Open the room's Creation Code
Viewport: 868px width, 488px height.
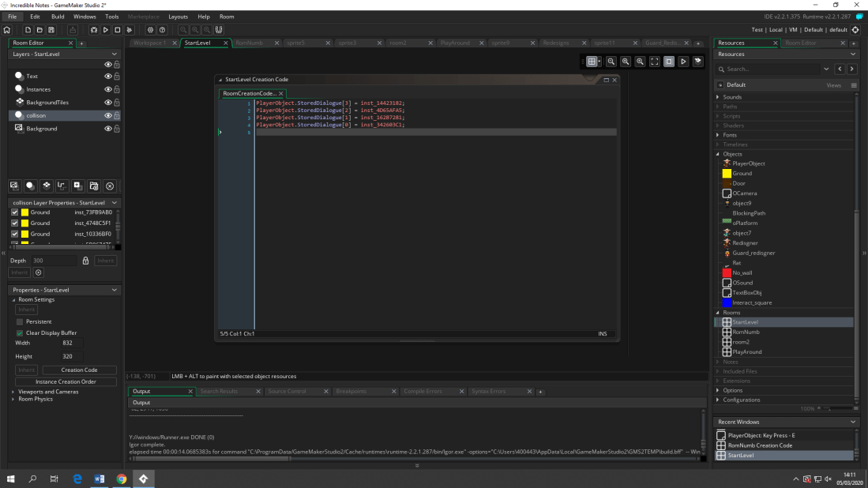[x=80, y=370]
